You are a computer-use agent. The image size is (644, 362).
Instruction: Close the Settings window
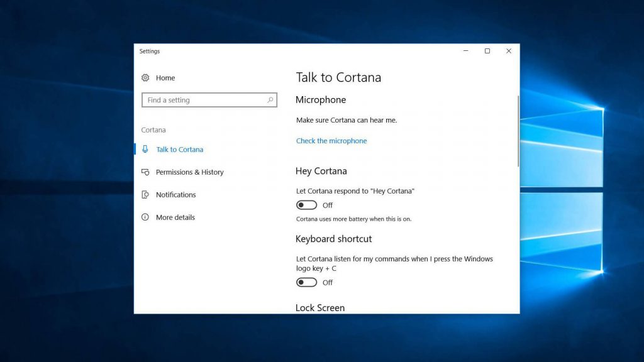(x=508, y=51)
